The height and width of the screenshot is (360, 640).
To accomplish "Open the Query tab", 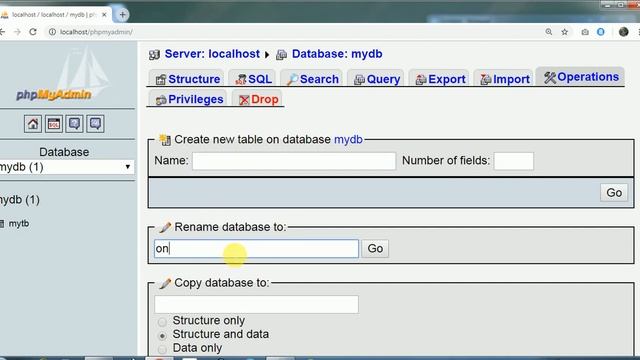I will (x=377, y=79).
